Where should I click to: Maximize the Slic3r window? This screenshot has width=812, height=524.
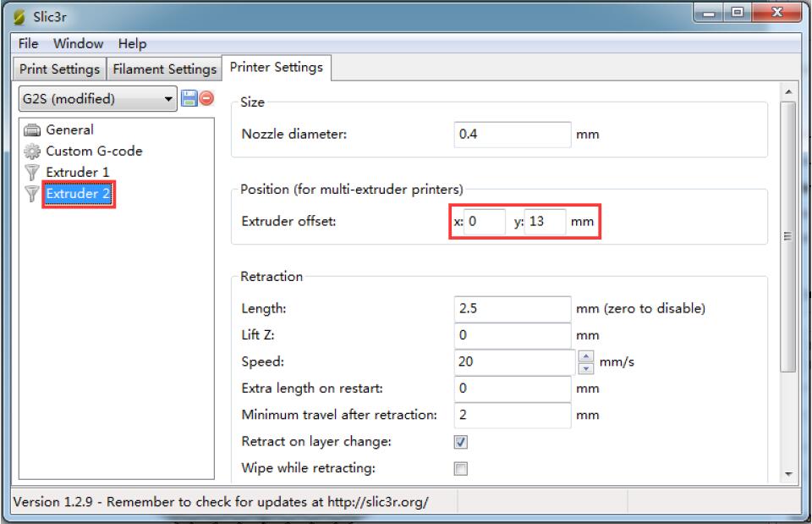point(738,13)
